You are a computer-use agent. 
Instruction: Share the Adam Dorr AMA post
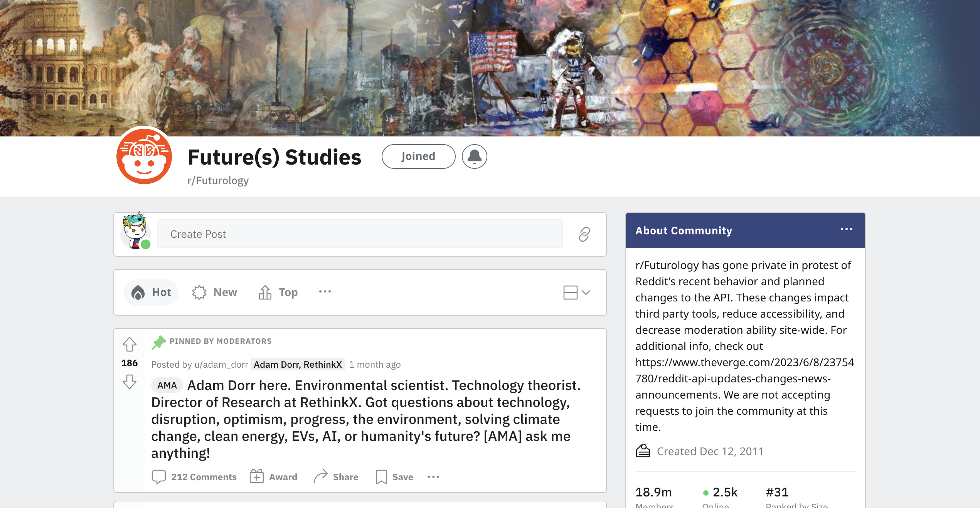click(x=336, y=477)
